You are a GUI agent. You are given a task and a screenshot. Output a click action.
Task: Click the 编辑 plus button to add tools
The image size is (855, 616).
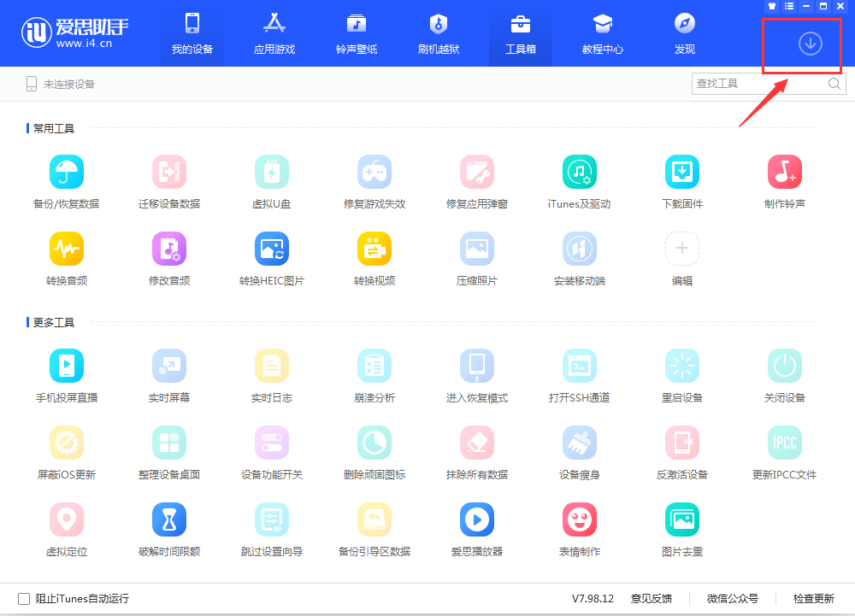(681, 249)
